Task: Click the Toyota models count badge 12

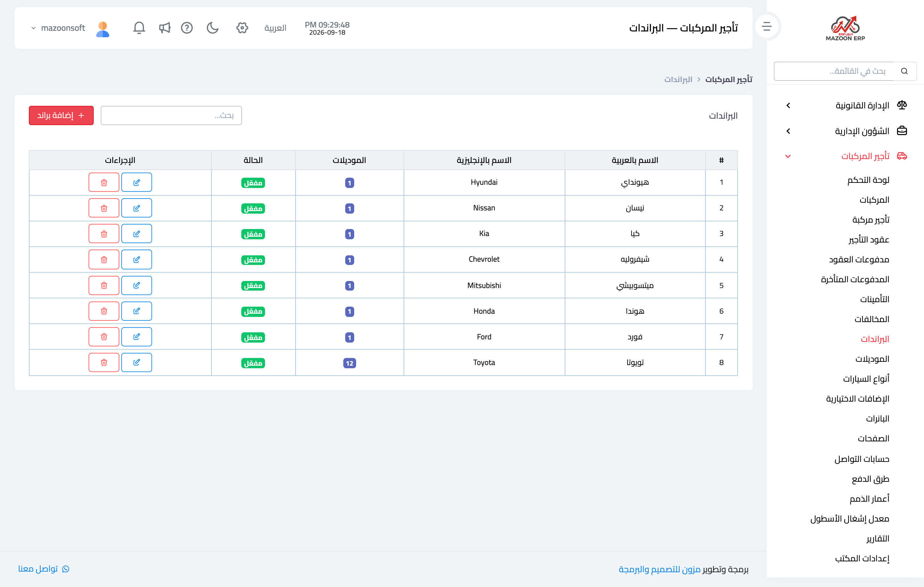Action: click(350, 363)
